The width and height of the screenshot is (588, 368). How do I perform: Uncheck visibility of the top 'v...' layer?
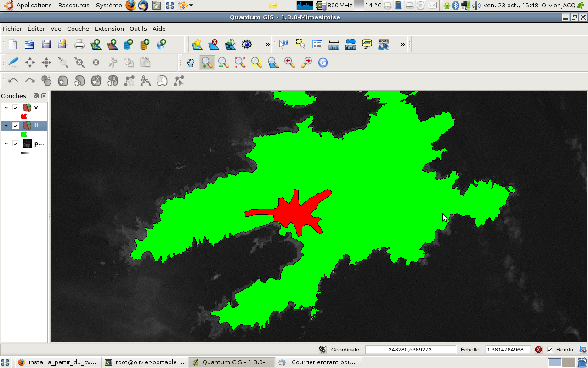click(x=16, y=108)
